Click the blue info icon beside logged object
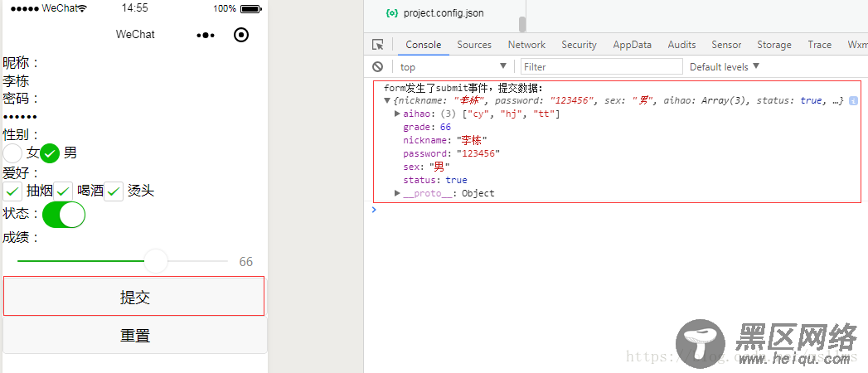 point(853,100)
